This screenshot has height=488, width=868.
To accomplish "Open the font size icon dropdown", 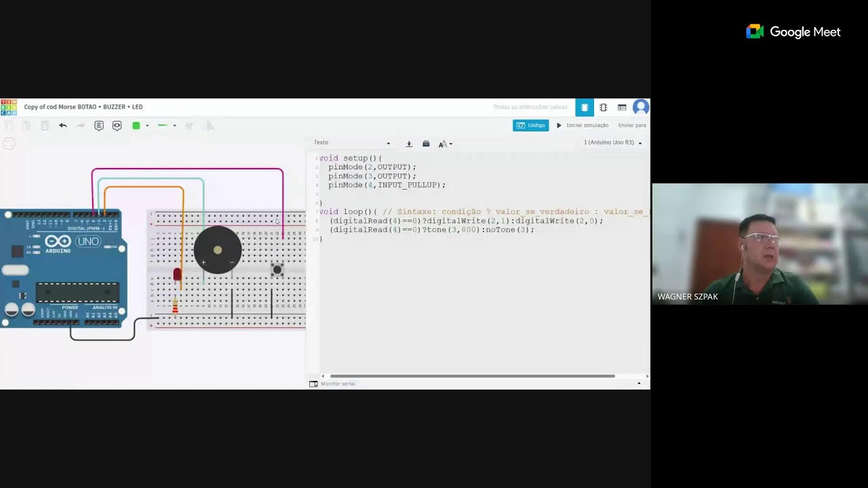I will [x=445, y=144].
